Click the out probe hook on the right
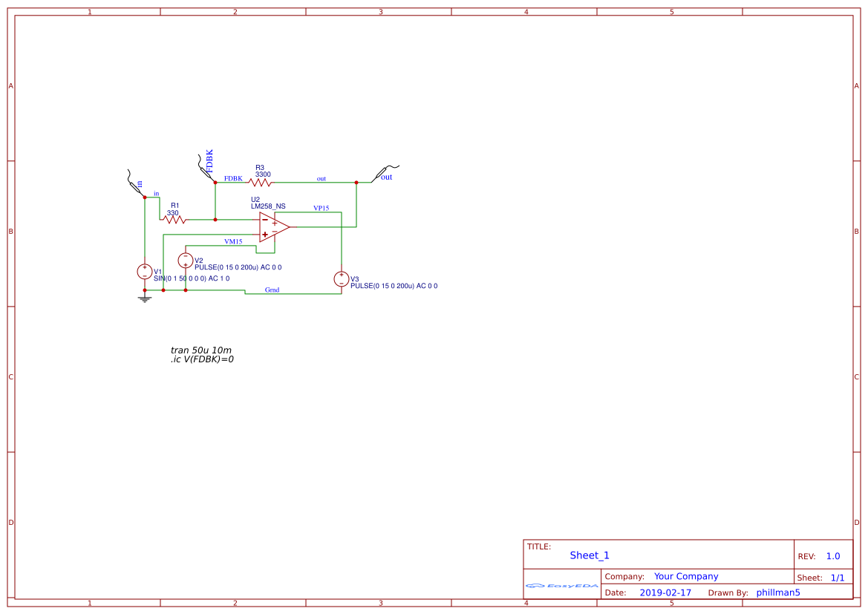868x614 pixels. pyautogui.click(x=380, y=172)
